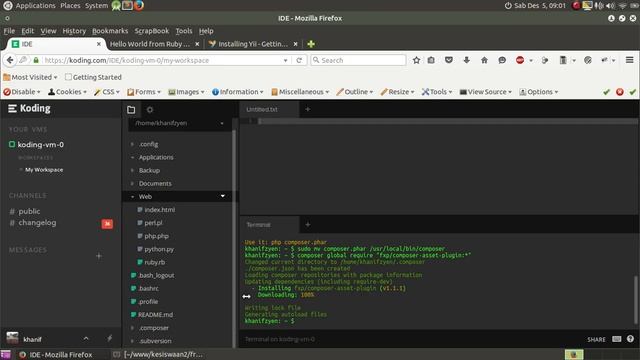
Task: Open the Options dropdown in developer toolbar
Action: (539, 92)
